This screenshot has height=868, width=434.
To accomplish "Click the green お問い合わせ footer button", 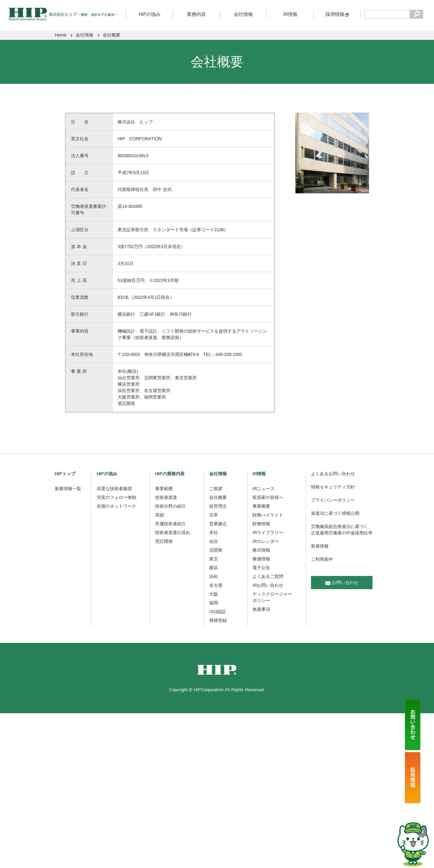I will (342, 582).
